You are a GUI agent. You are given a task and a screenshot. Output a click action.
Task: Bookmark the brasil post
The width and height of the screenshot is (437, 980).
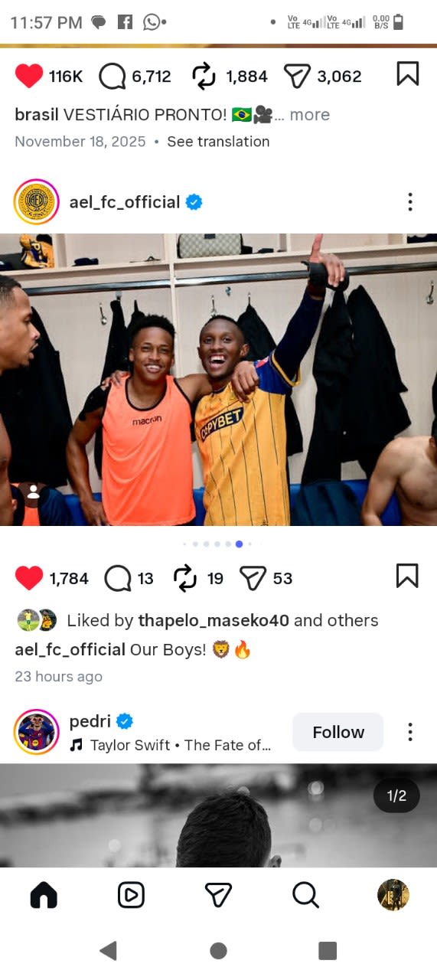(x=408, y=73)
